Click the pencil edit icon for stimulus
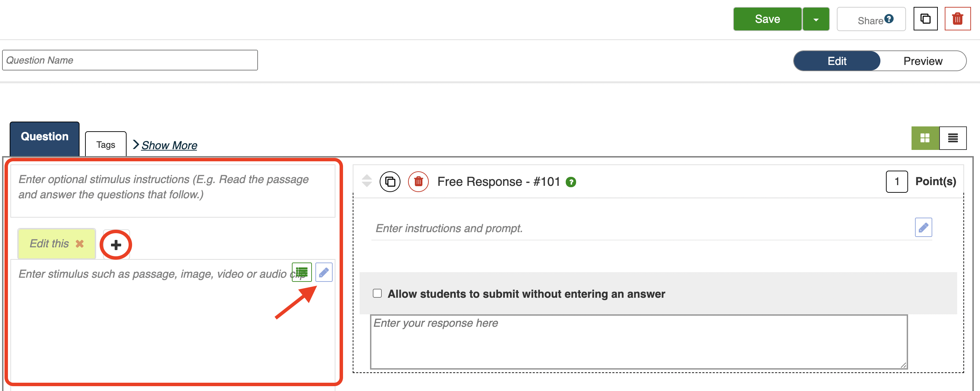The height and width of the screenshot is (391, 980). point(324,272)
